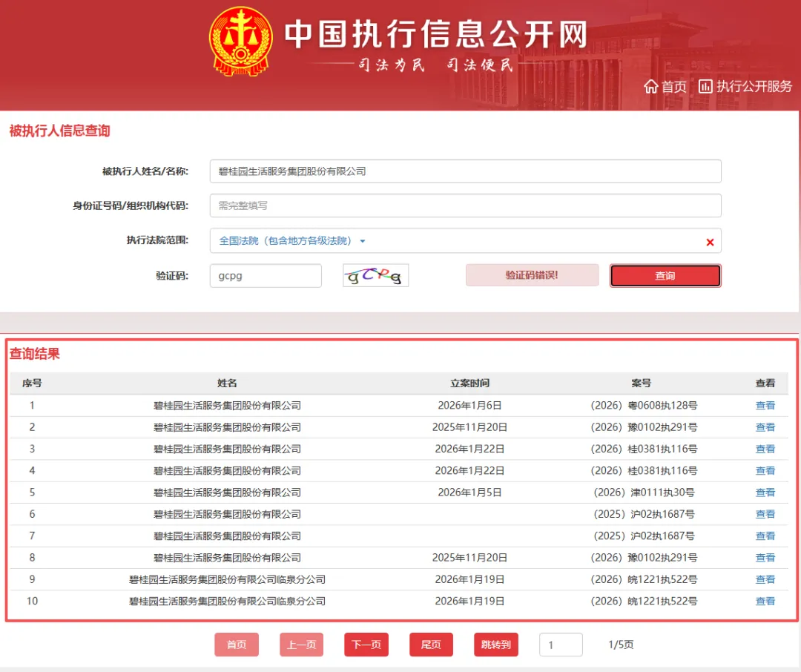Image resolution: width=801 pixels, height=672 pixels.
Task: Click the chart icon beside 执行公开服务
Action: [x=705, y=86]
